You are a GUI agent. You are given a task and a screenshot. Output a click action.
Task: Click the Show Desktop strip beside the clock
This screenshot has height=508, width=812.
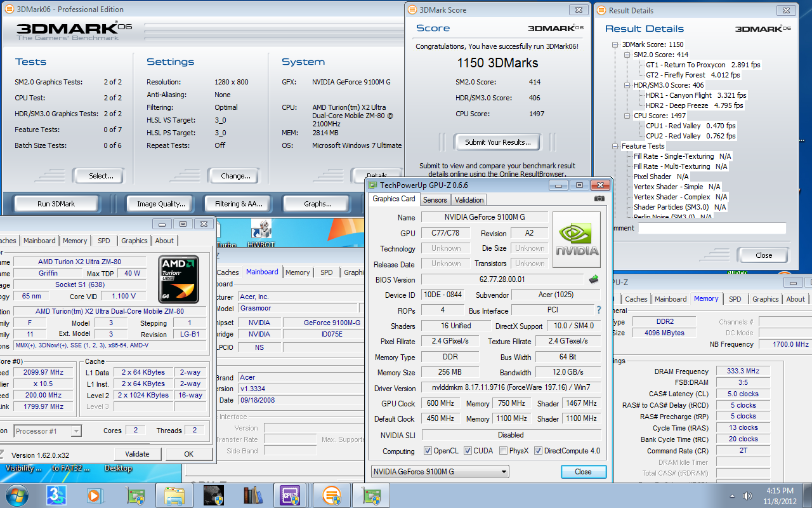807,495
